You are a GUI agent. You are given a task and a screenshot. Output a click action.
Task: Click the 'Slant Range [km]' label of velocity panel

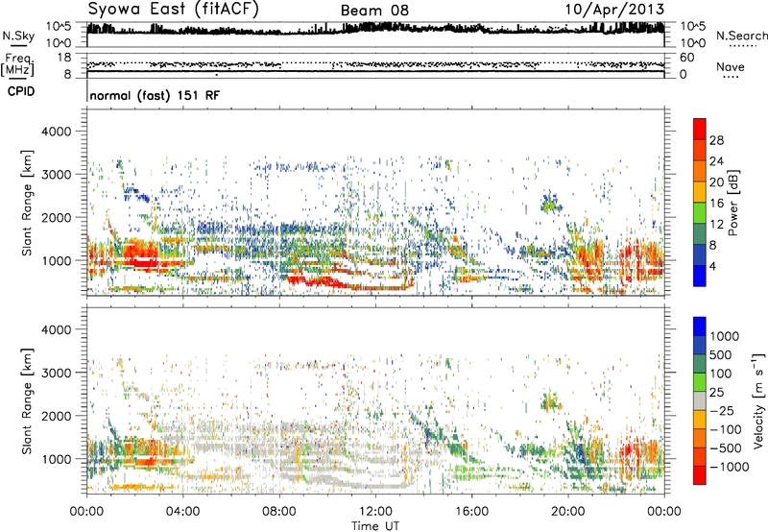pyautogui.click(x=27, y=401)
